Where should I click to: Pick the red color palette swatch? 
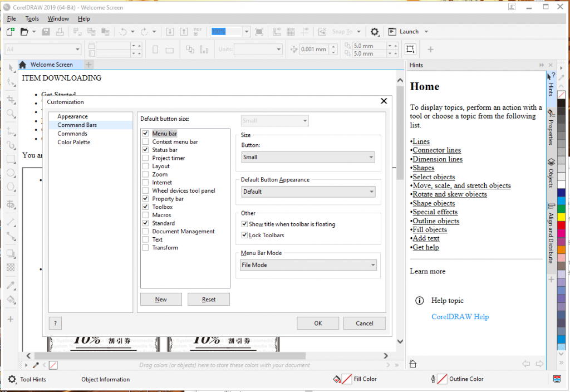click(561, 225)
